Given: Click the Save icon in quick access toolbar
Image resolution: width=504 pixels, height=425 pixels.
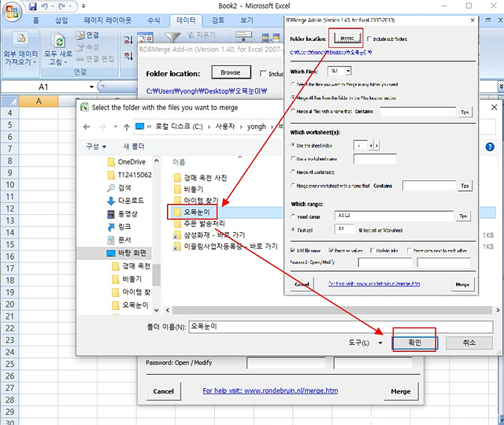Looking at the screenshot, I should 33,6.
